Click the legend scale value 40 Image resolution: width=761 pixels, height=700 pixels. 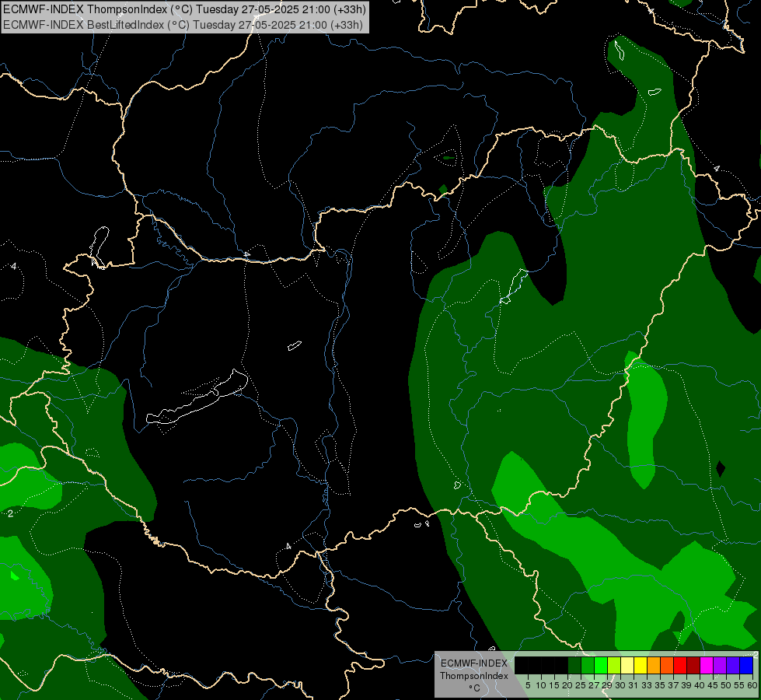[699, 685]
